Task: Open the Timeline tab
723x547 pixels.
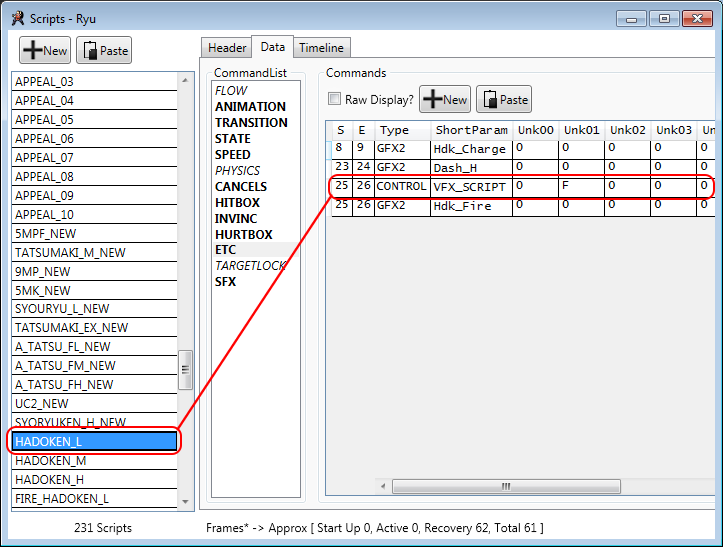Action: coord(321,48)
